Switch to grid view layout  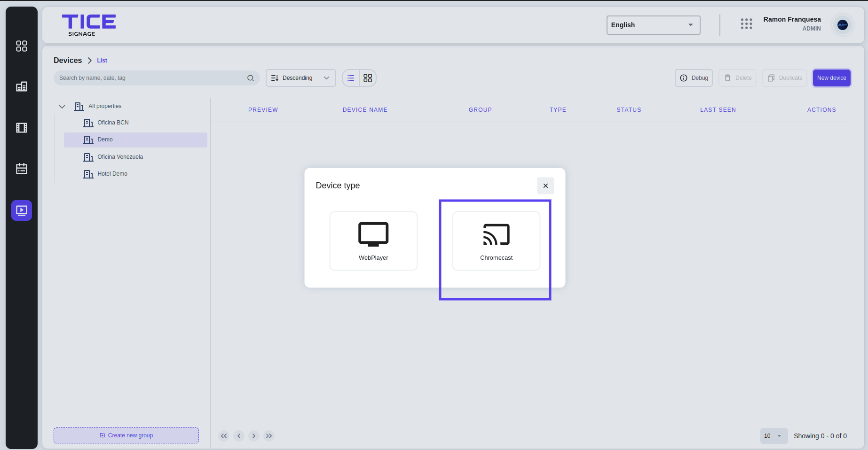coord(368,78)
